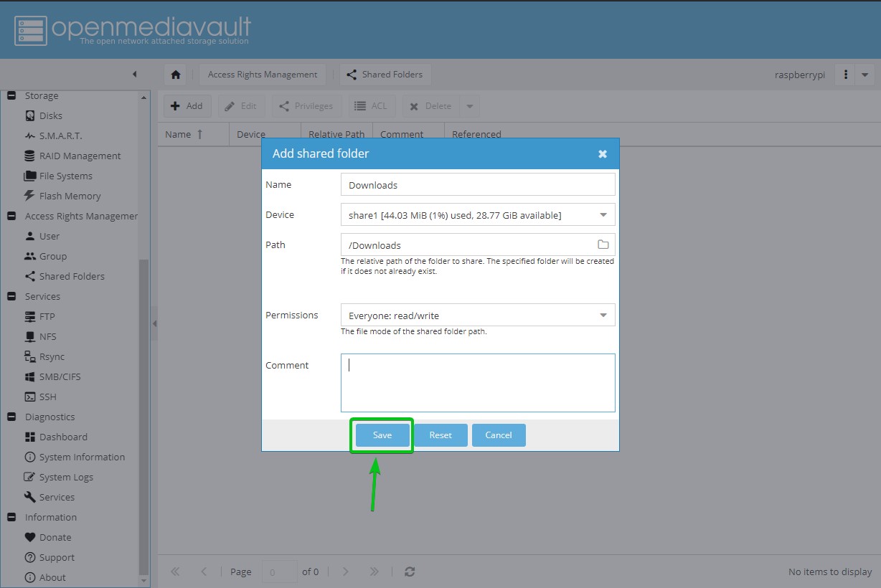Screen dimensions: 881x588
Task: Expand the Permissions dropdown
Action: 603,316
